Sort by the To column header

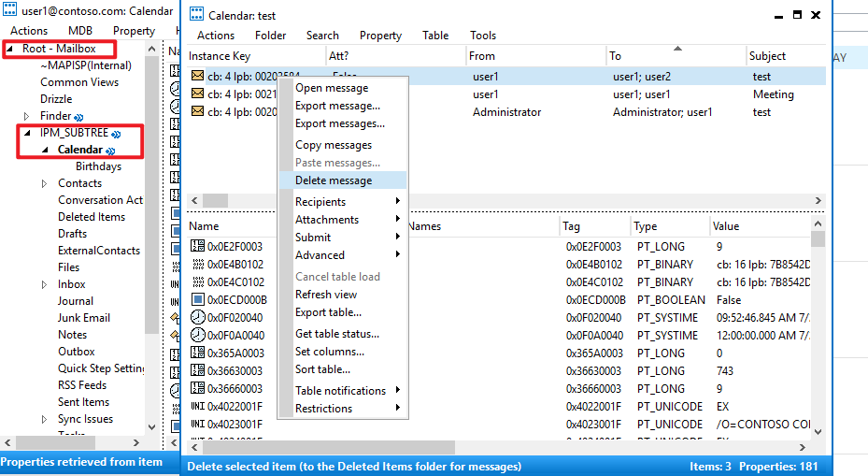click(676, 56)
